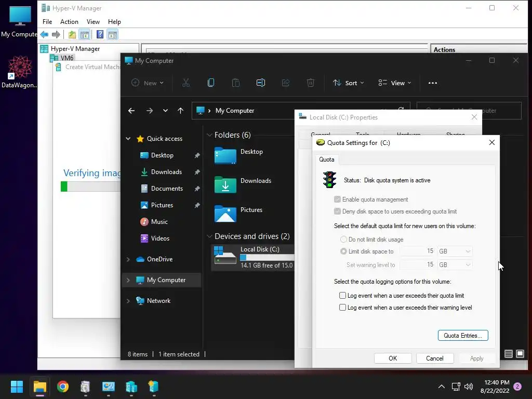Open Windows Start button on taskbar
This screenshot has width=532, height=399.
point(17,387)
